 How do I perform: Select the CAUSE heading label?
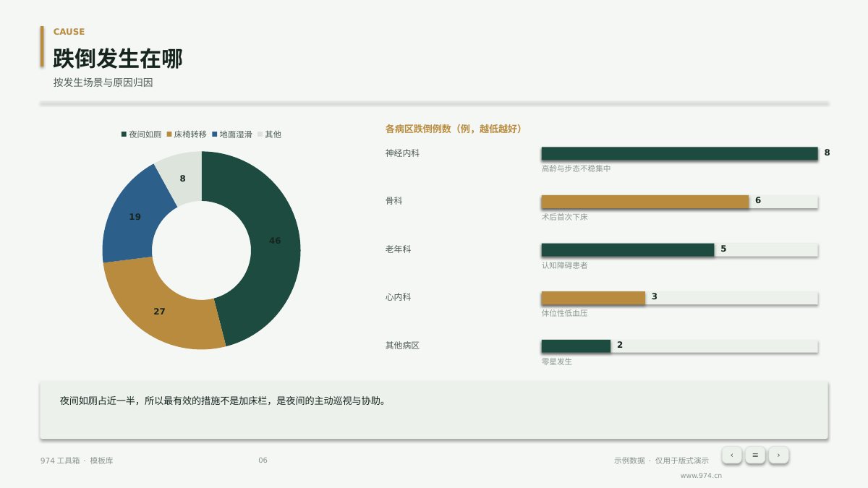pos(69,32)
